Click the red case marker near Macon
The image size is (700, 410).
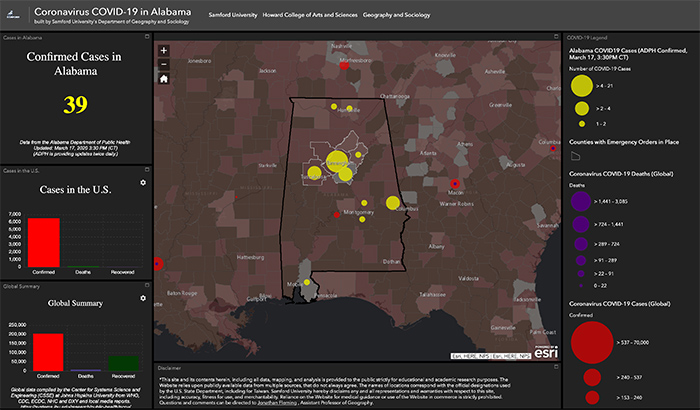[x=455, y=184]
